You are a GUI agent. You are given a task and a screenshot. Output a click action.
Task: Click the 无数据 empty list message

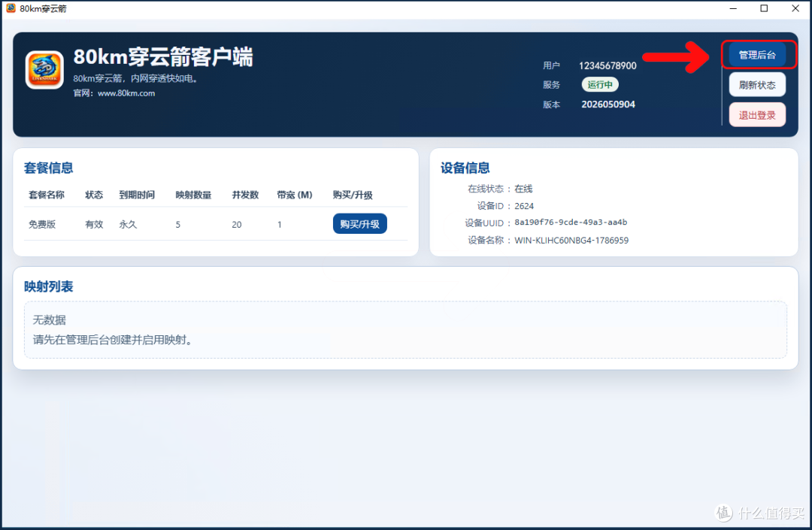pos(49,320)
